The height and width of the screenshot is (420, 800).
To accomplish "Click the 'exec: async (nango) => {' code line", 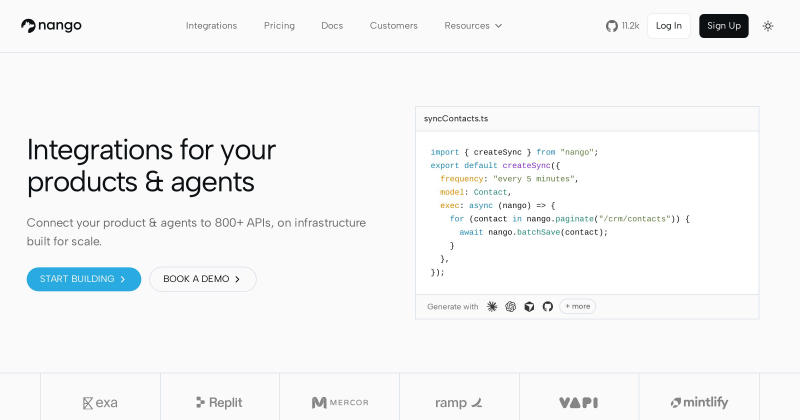I will (497, 205).
